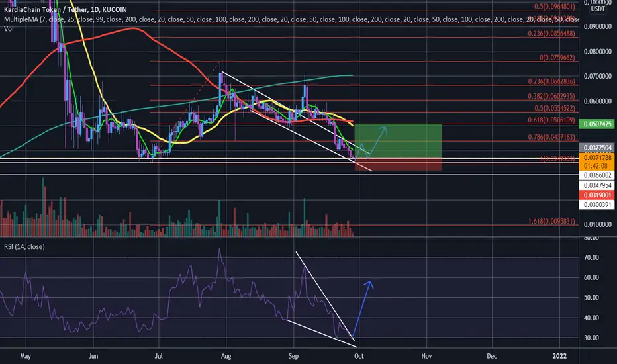Select the green long position target zone

[398, 141]
